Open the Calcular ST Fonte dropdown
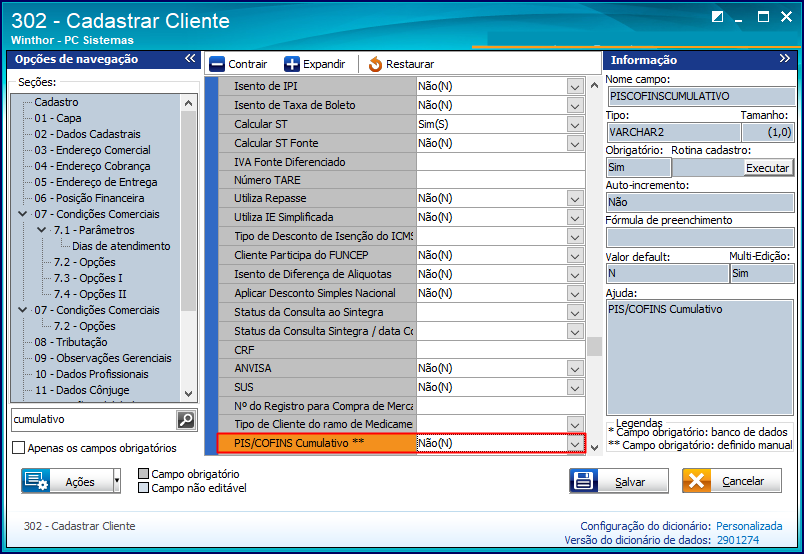Screen dimensions: 804x554 575,143
